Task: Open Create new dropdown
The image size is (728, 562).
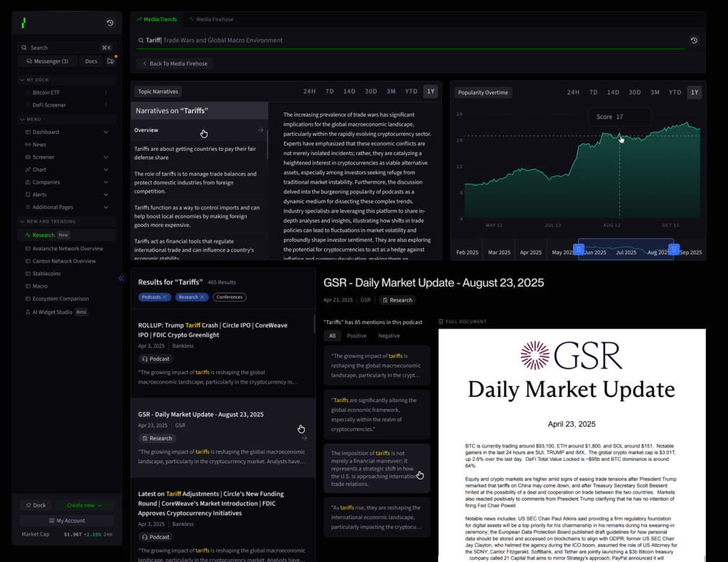Action: coord(84,505)
